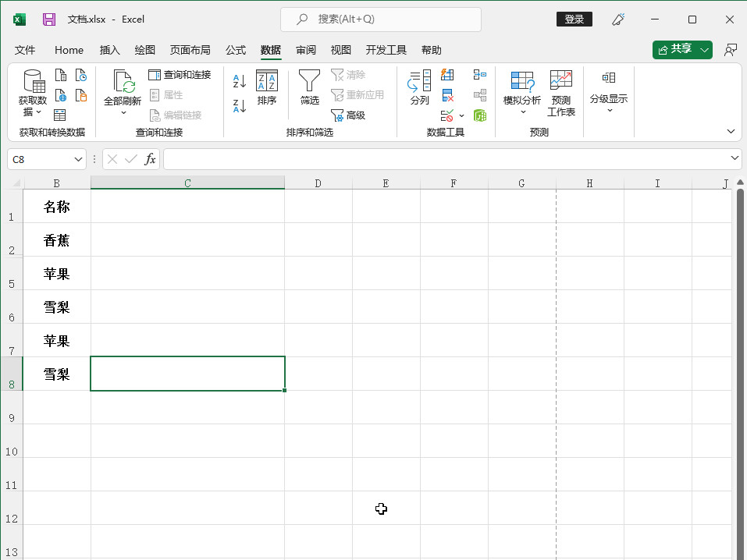Click the Data Validation icon
The width and height of the screenshot is (747, 560).
pos(446,115)
